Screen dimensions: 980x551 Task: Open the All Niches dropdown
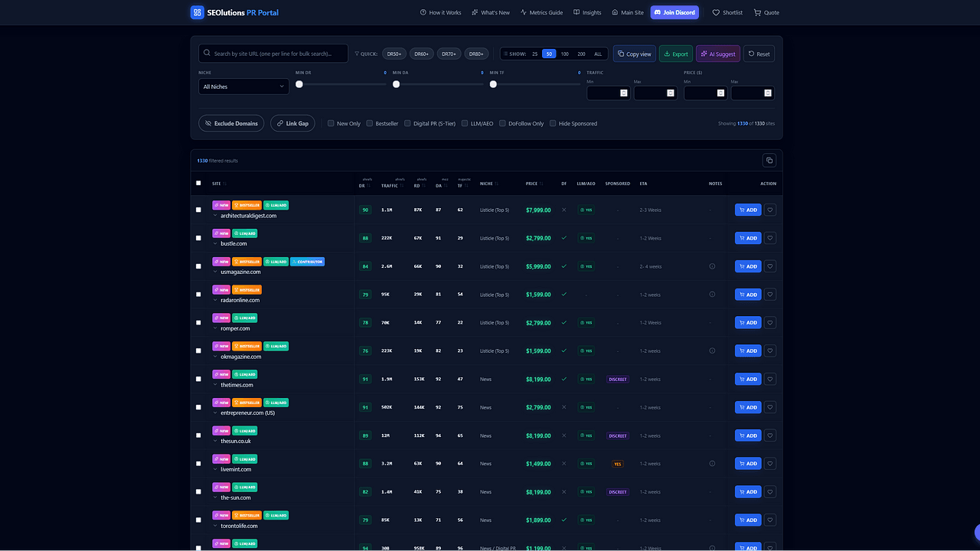243,86
